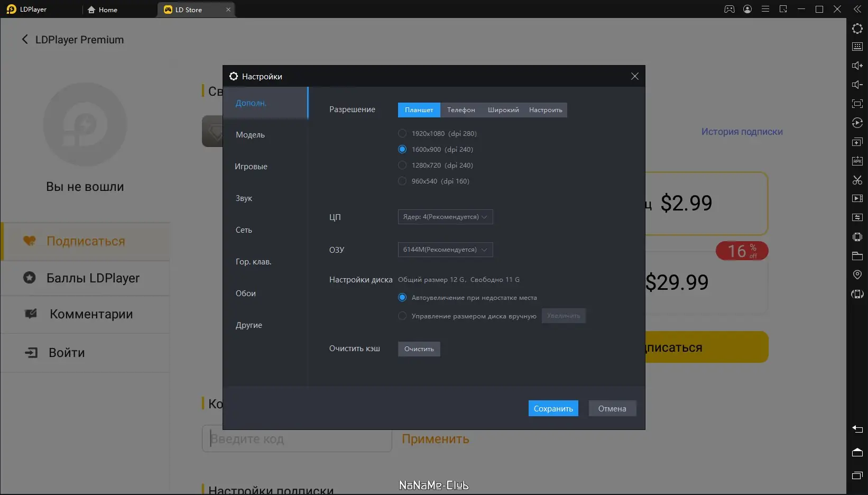Screen dimensions: 868x495
Task: Choose the Планшет resolution tab
Action: (419, 110)
